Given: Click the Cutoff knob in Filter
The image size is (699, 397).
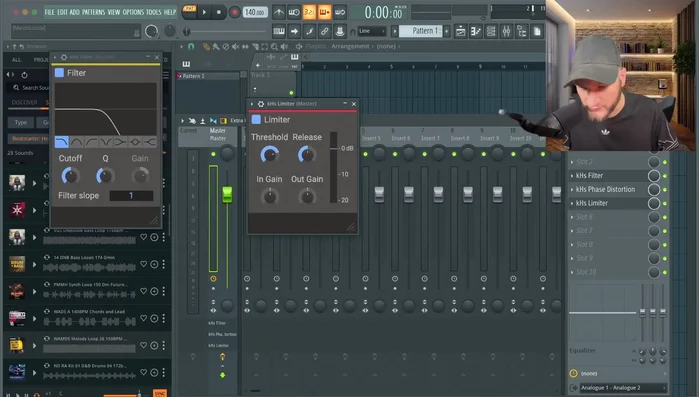Looking at the screenshot, I should pyautogui.click(x=70, y=176).
